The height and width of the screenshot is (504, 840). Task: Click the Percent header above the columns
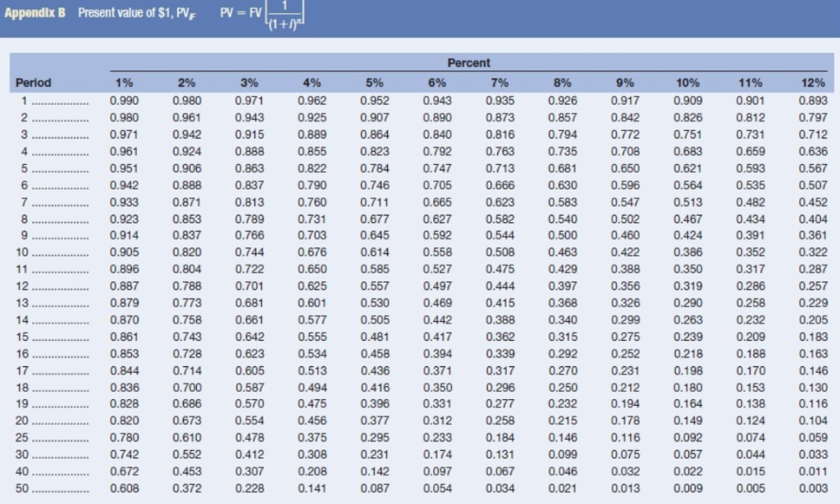click(x=468, y=63)
